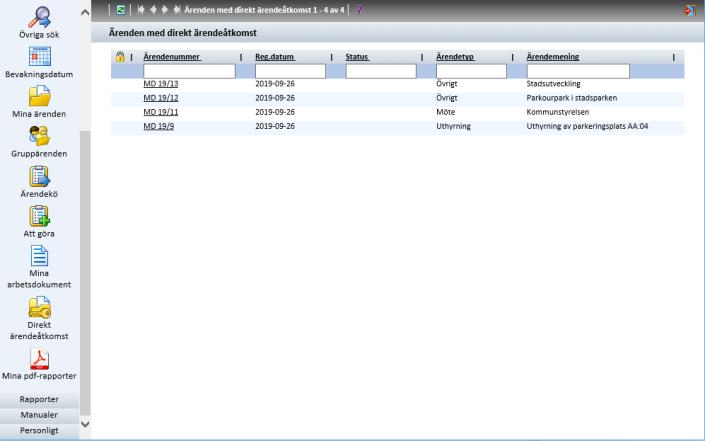Click 'Uthyrning' in Ärendetyp column
Screen dimensions: 705x441
[x=453, y=127]
